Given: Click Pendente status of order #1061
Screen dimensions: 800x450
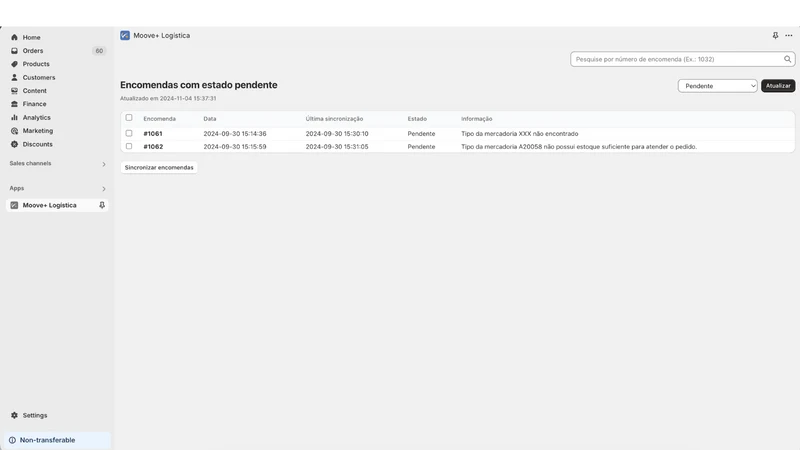Looking at the screenshot, I should click(421, 134).
